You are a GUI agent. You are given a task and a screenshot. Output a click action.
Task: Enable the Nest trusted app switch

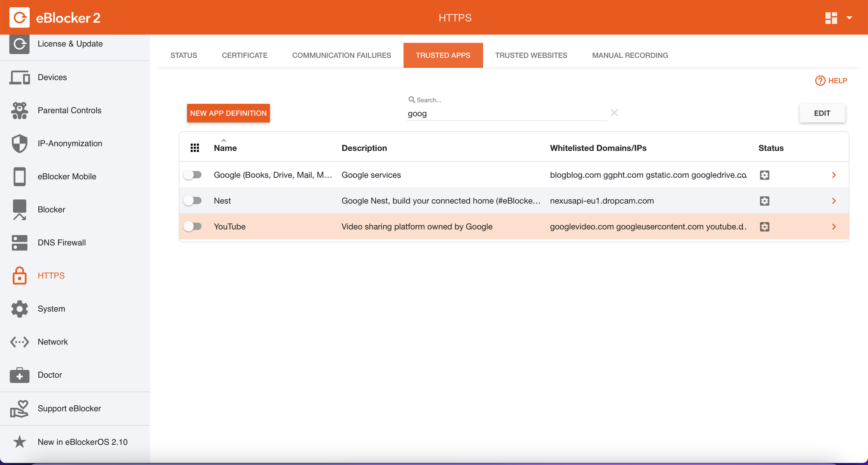(x=192, y=201)
